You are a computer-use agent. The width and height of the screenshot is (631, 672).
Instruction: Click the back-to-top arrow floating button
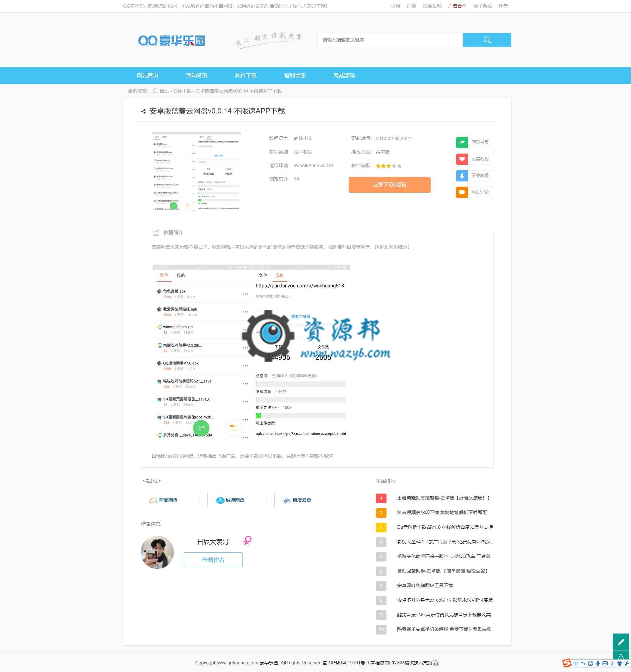(621, 655)
